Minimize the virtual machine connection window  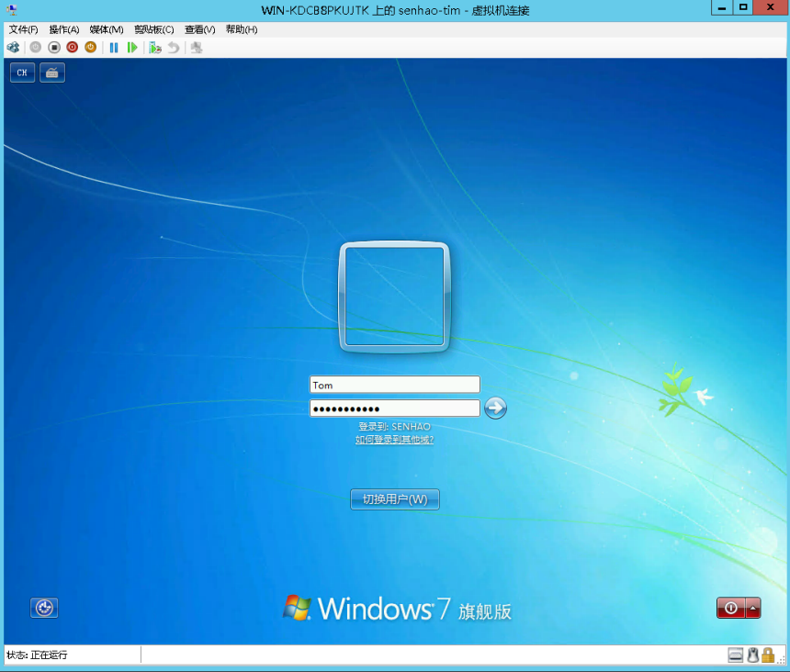point(722,8)
